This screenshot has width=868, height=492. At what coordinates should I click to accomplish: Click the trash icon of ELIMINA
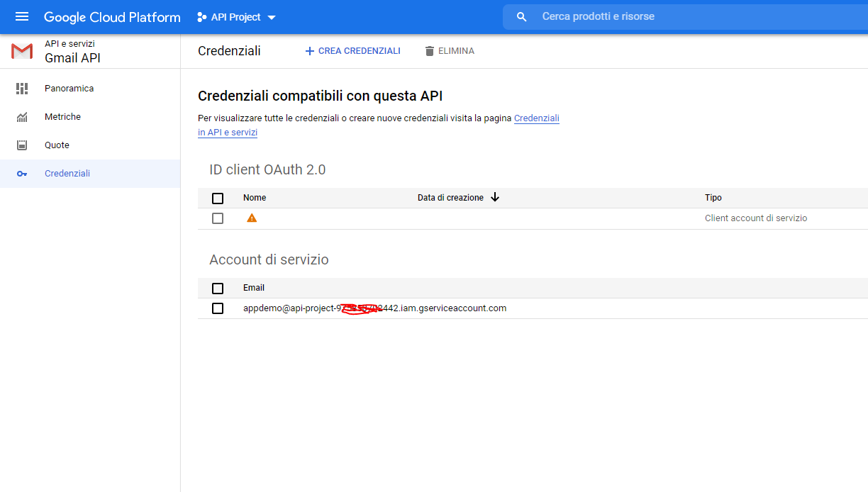(429, 51)
